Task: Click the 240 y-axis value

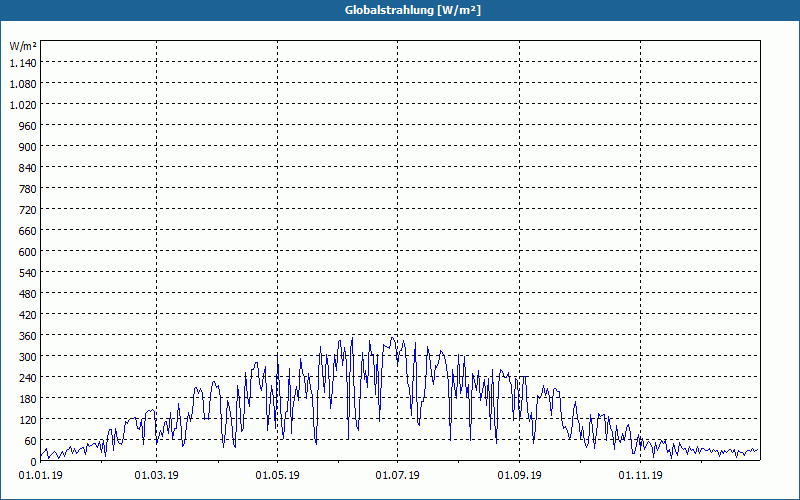Action: click(x=29, y=378)
